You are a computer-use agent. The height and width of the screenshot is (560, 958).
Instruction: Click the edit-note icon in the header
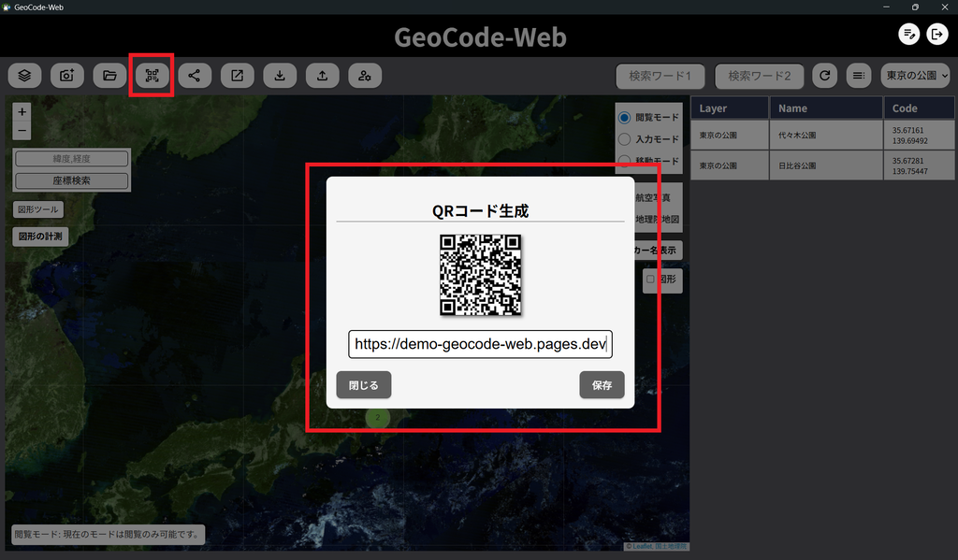click(909, 35)
